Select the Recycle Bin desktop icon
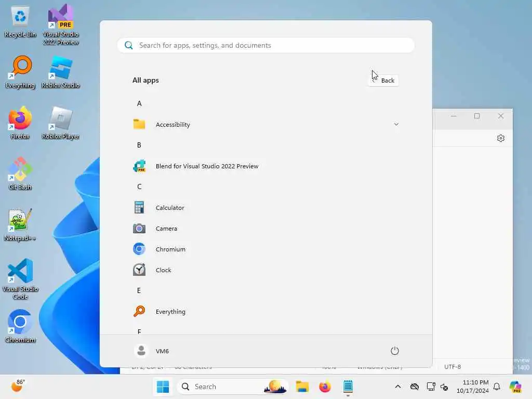 coord(20,22)
